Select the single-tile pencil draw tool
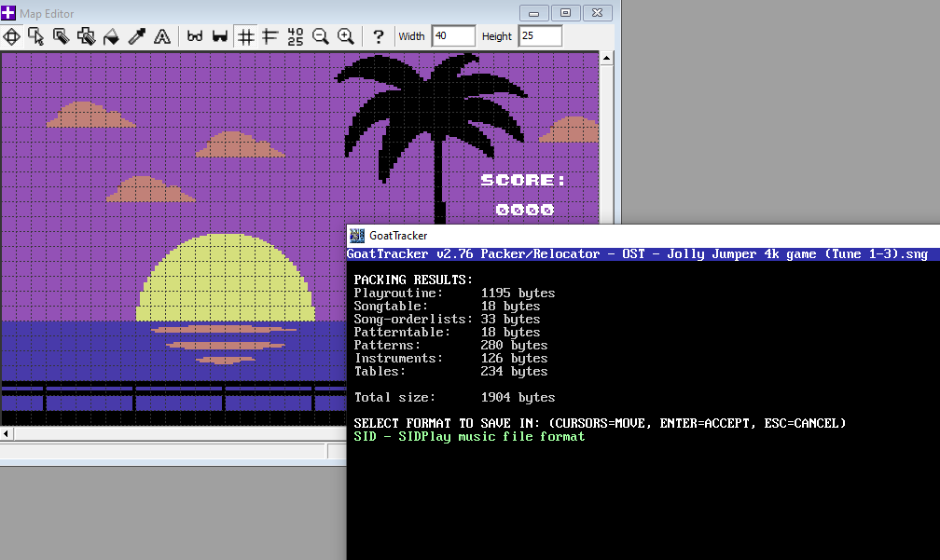The height and width of the screenshot is (560, 940). [62, 36]
